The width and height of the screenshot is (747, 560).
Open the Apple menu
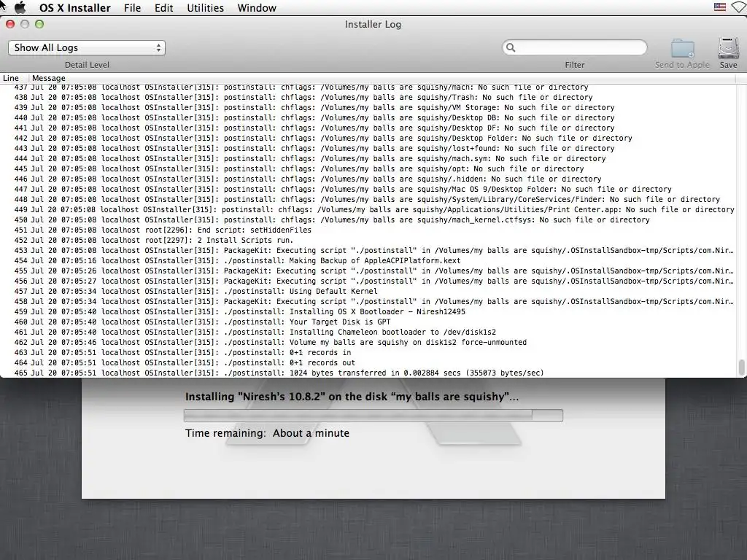[20, 7]
